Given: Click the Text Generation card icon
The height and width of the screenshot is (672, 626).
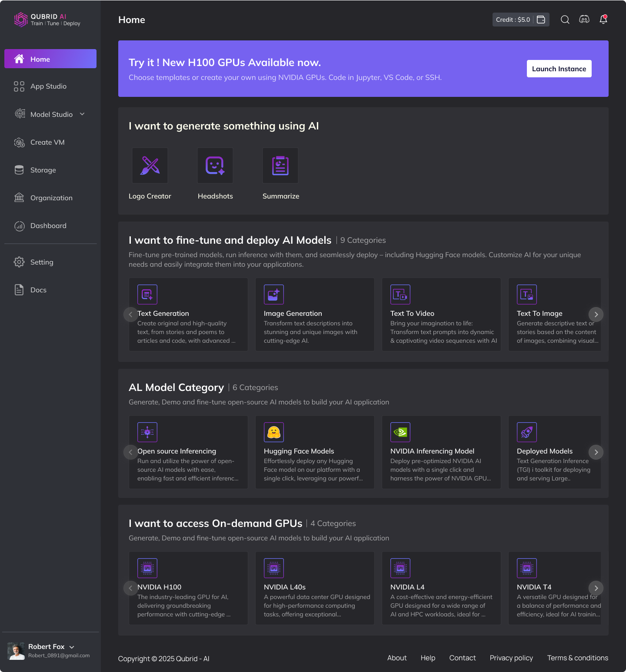Looking at the screenshot, I should [x=147, y=295].
